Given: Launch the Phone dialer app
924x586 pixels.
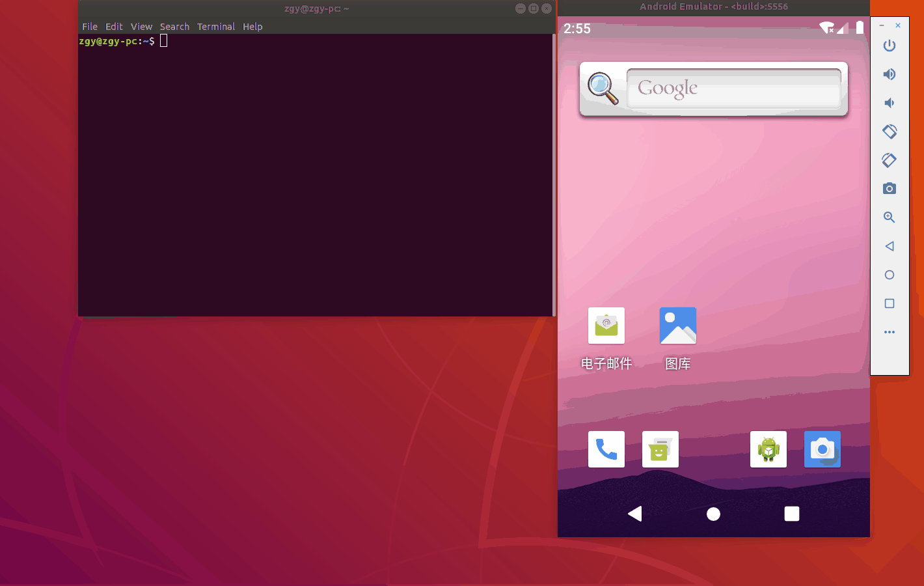Looking at the screenshot, I should click(606, 449).
